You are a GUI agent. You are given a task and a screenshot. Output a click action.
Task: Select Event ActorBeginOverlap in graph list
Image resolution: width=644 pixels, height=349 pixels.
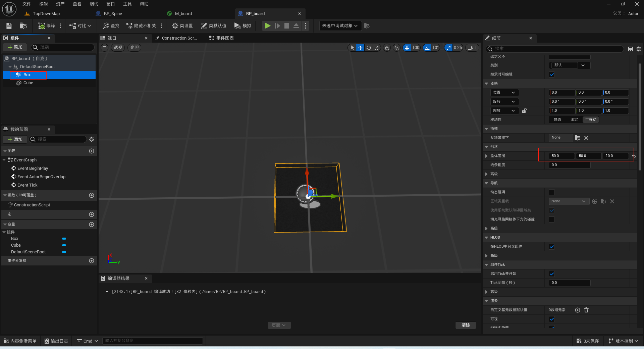point(41,177)
